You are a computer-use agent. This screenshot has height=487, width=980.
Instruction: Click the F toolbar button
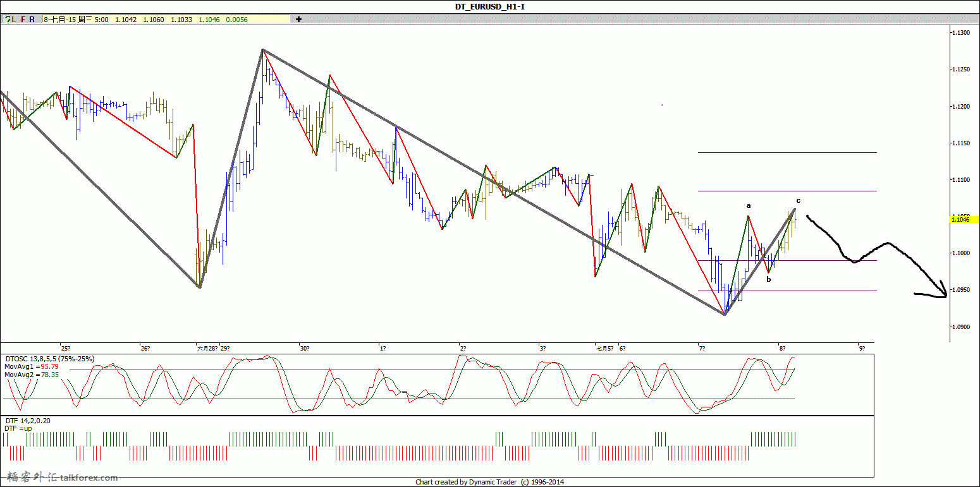(23, 19)
